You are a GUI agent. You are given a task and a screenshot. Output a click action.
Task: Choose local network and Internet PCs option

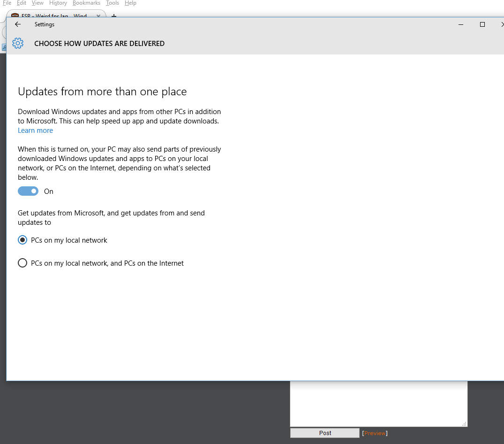click(23, 263)
